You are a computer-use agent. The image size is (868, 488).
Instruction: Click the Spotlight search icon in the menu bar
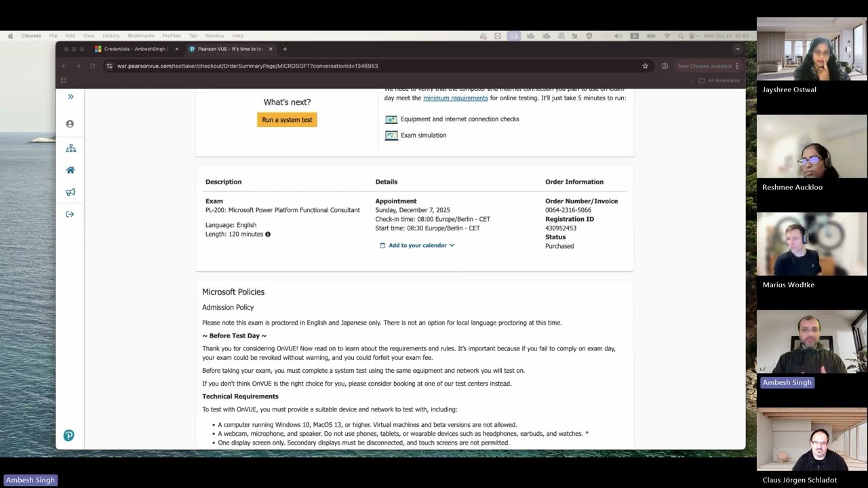681,36
